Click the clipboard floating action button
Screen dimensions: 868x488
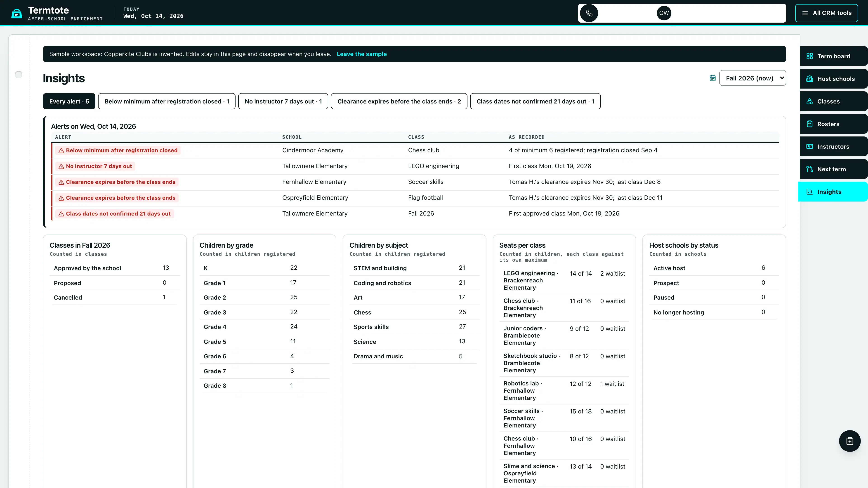[849, 441]
